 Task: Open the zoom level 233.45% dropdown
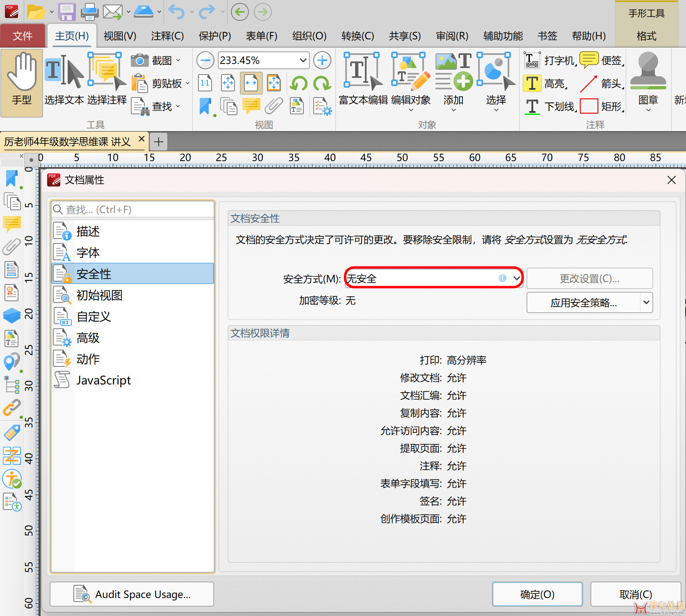pos(303,61)
